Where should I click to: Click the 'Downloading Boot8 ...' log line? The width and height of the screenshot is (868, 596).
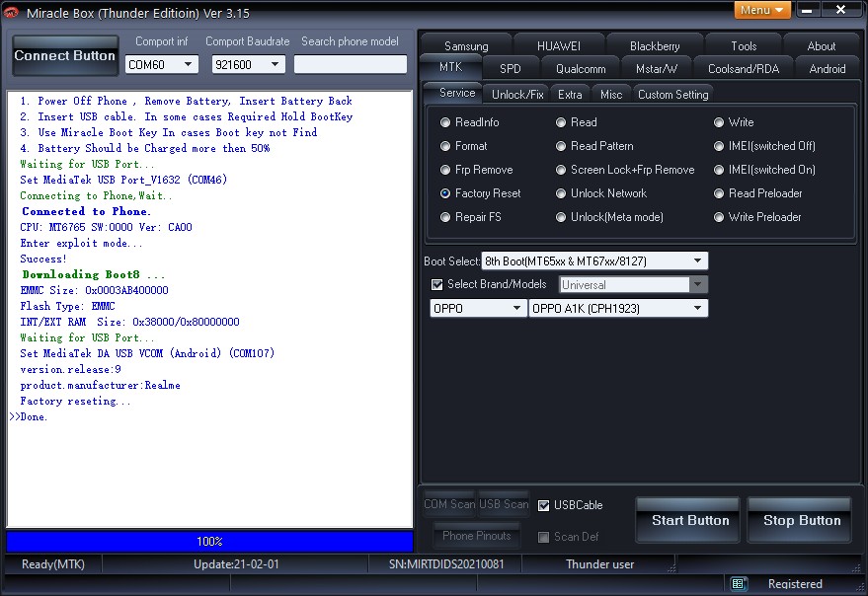93,274
